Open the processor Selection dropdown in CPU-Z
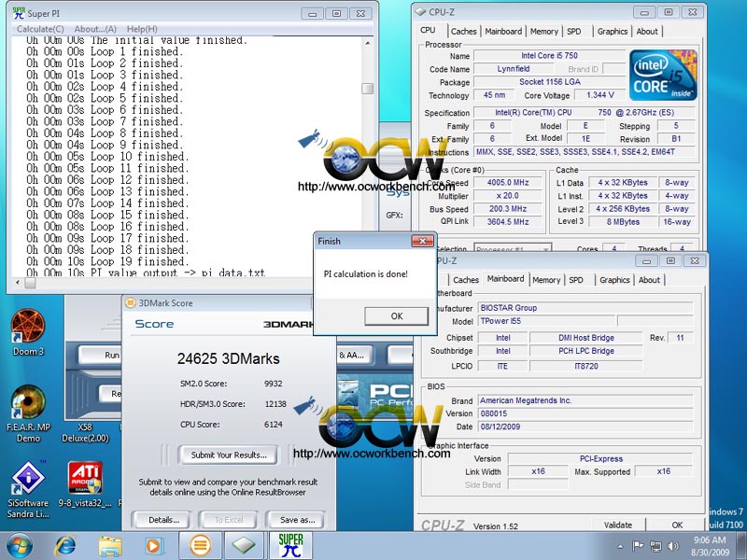Viewport: 747px width, 560px height. (x=513, y=247)
